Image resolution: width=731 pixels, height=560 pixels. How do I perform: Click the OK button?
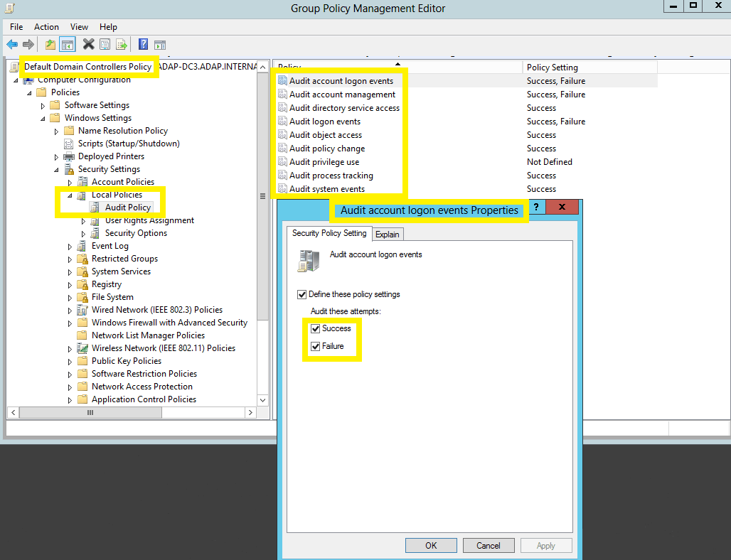431,545
